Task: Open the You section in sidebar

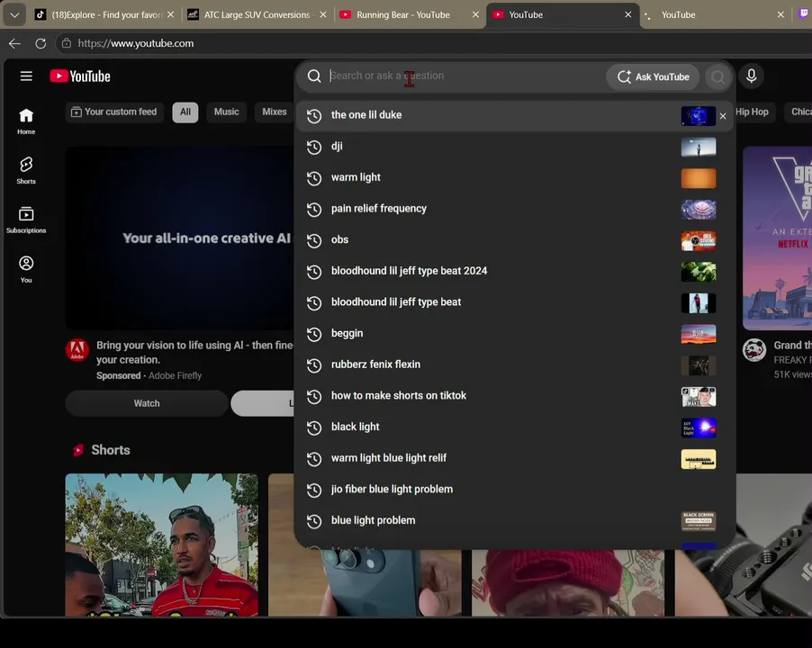Action: point(26,269)
